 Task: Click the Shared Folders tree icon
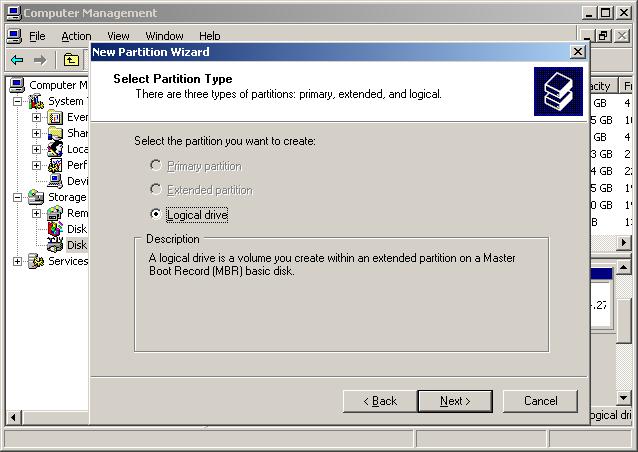tap(55, 133)
